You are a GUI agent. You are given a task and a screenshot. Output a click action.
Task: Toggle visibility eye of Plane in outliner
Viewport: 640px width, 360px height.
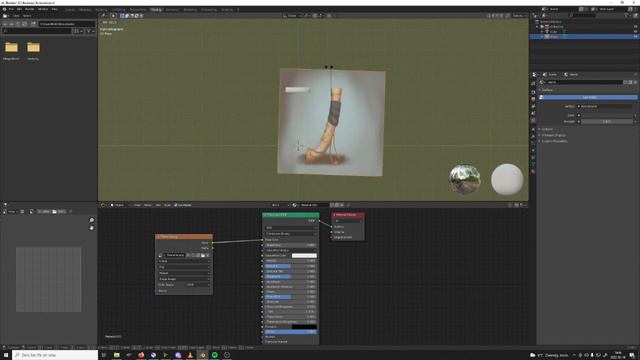[x=636, y=37]
